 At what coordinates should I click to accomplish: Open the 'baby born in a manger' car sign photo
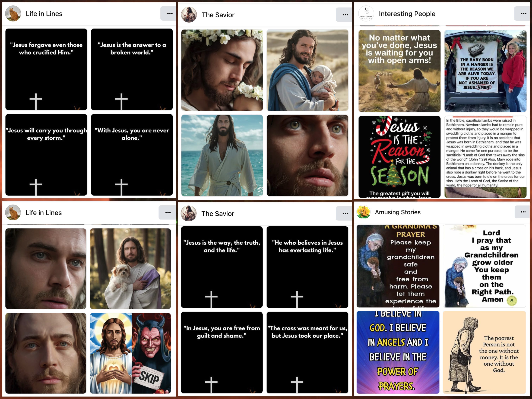[485, 71]
